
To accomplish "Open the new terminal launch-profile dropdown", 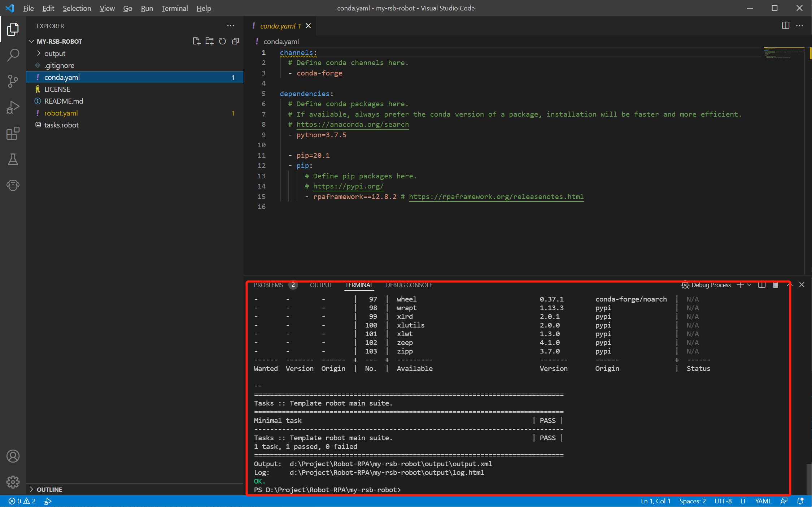I will pyautogui.click(x=750, y=285).
